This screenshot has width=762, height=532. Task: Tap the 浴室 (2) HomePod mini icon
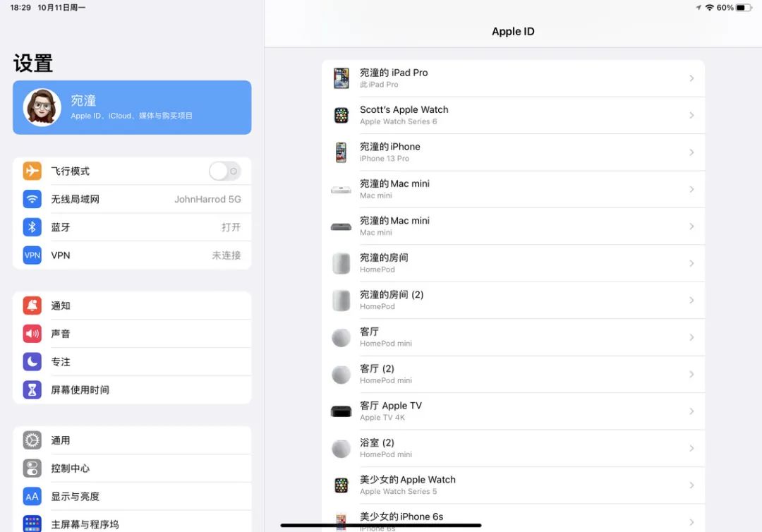(341, 449)
